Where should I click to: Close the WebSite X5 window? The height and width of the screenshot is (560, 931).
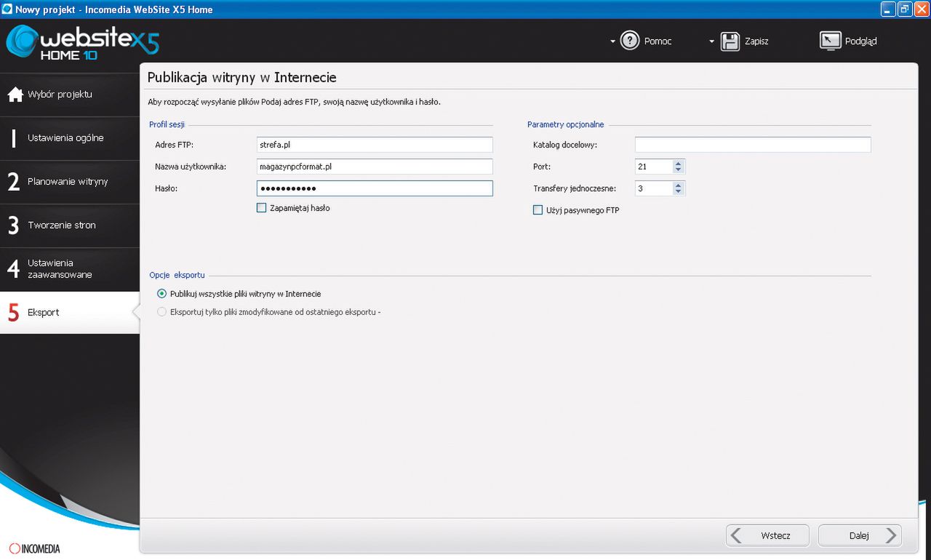(921, 9)
